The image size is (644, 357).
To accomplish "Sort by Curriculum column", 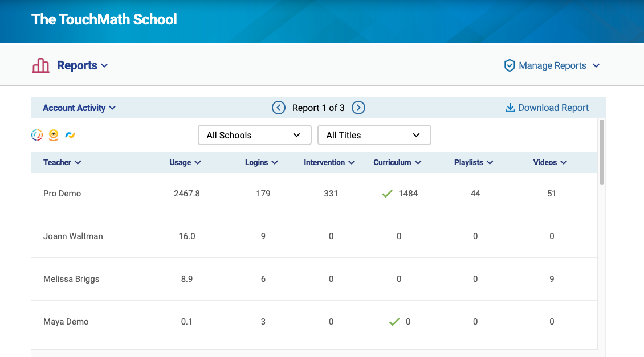I will 397,162.
